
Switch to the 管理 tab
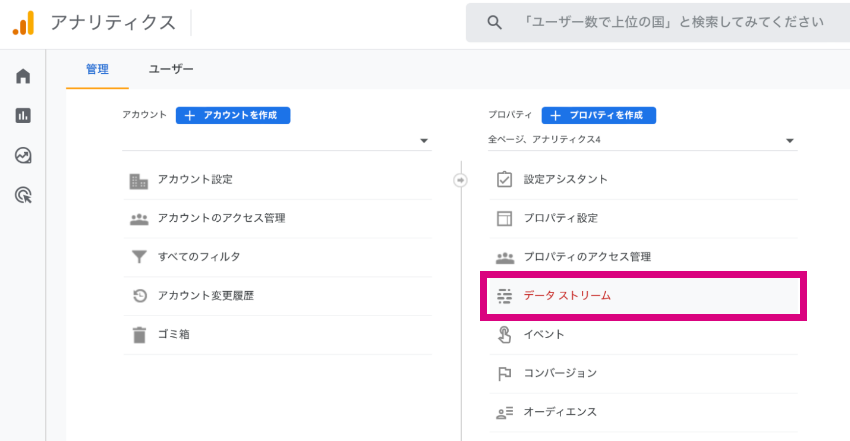pyautogui.click(x=97, y=69)
